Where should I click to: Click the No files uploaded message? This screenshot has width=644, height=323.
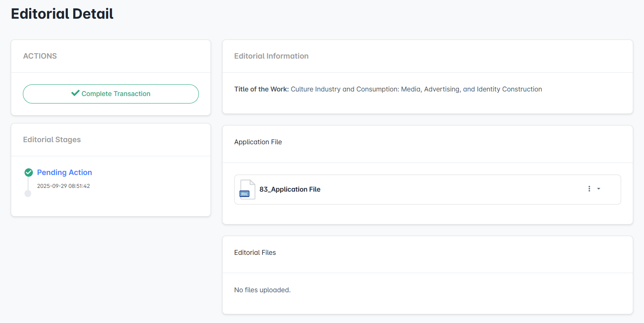pos(262,290)
